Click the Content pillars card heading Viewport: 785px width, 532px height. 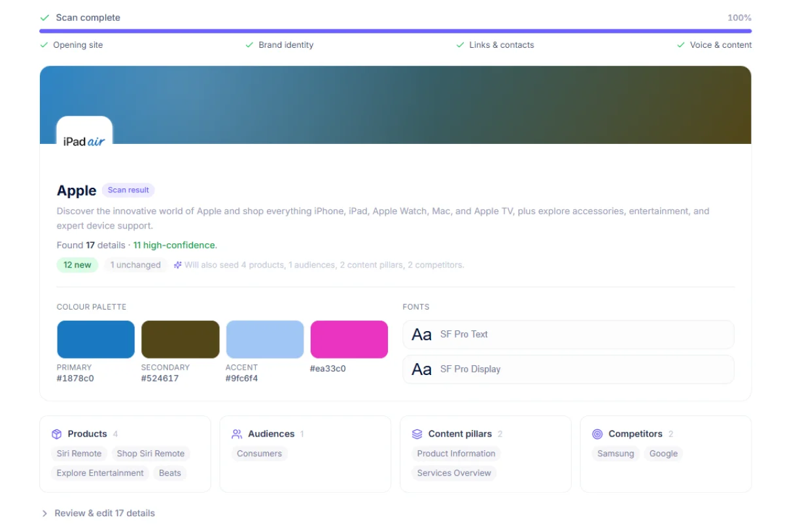[x=460, y=434]
